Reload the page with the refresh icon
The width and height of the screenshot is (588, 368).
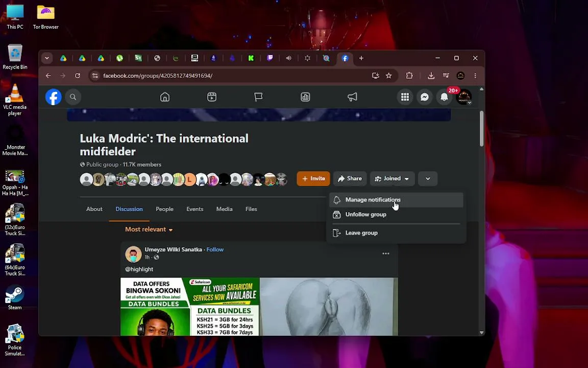pos(78,76)
